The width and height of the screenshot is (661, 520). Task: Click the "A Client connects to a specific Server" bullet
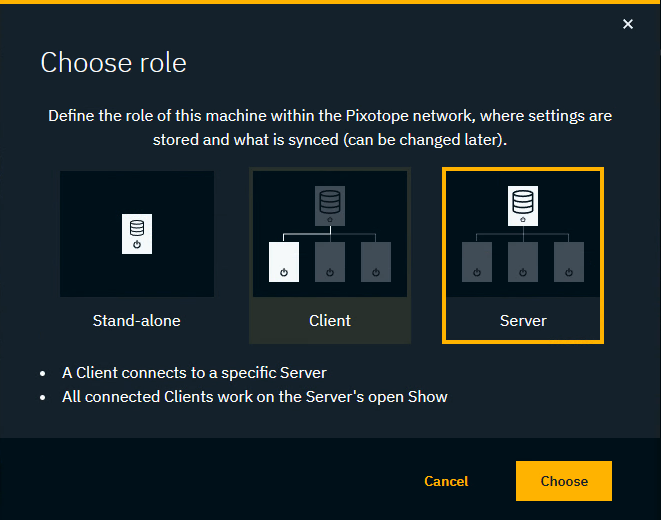(194, 373)
